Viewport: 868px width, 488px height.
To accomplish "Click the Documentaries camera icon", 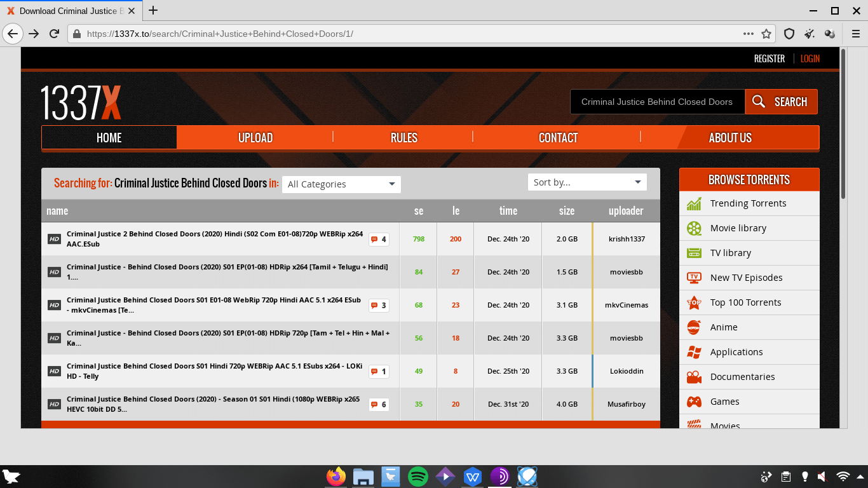I will (694, 377).
